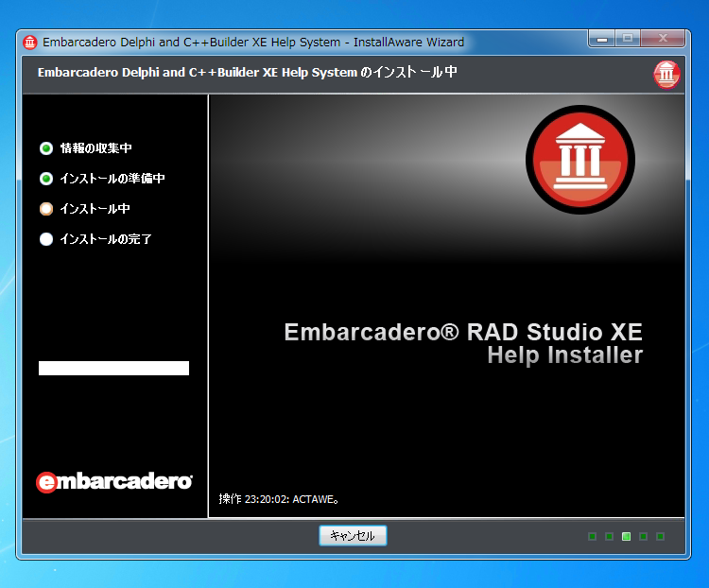This screenshot has height=588, width=709.
Task: Click the bright green activity indicator square
Action: point(626,536)
